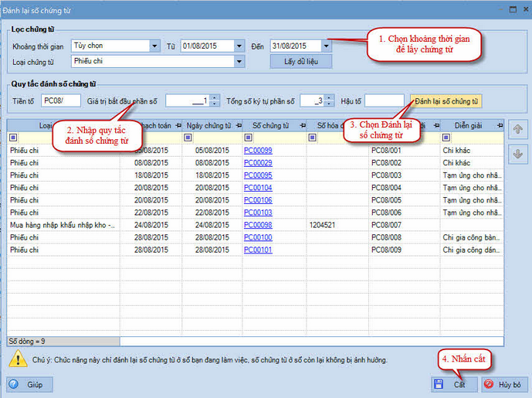Viewport: 532px width, 398px height.
Task: Select the 18/08/2015 Ngày chứng từ cell
Action: 212,175
